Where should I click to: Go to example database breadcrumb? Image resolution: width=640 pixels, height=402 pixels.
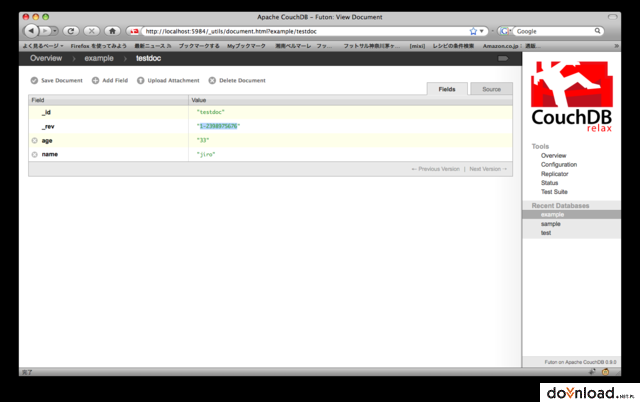pos(99,58)
